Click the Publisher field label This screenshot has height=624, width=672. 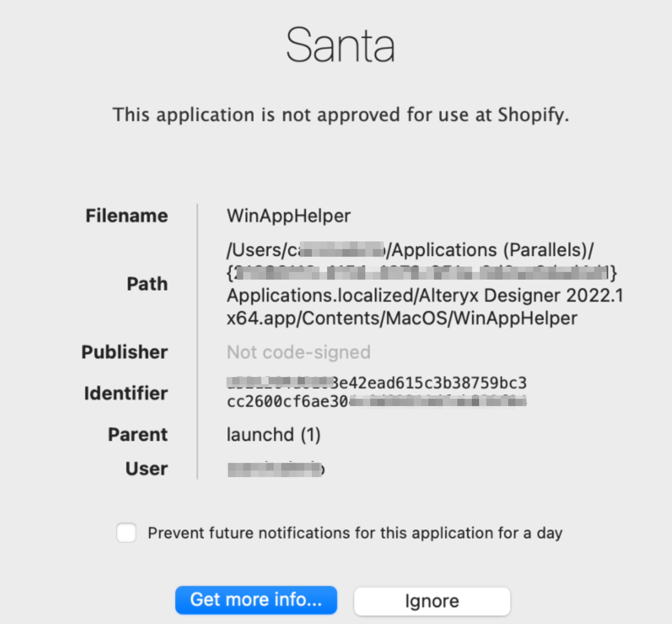(124, 352)
